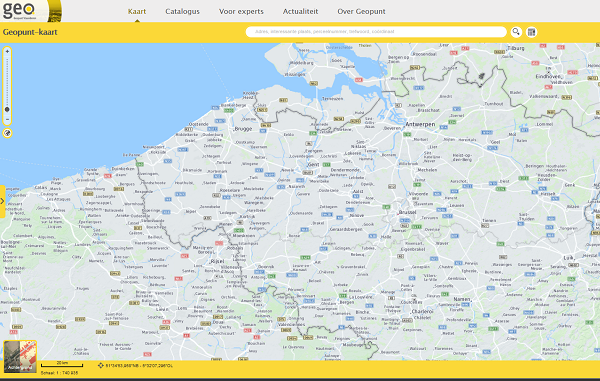600x381 pixels.
Task: Open the Voor experts menu item
Action: point(241,11)
